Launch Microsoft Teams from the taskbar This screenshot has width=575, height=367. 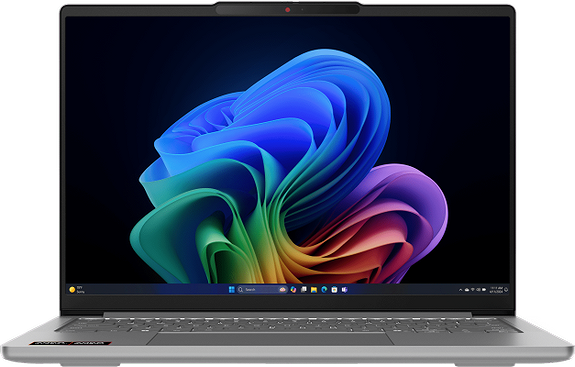click(x=344, y=290)
